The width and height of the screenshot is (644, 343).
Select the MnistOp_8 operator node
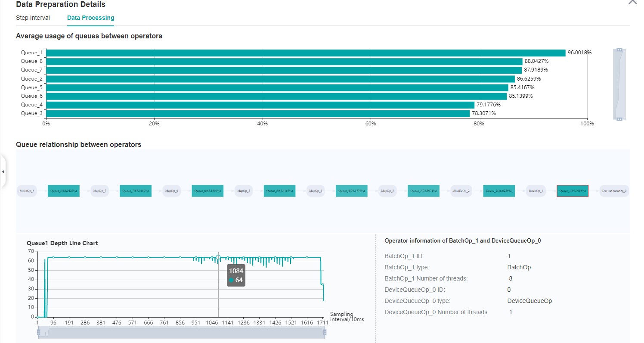[x=27, y=190]
